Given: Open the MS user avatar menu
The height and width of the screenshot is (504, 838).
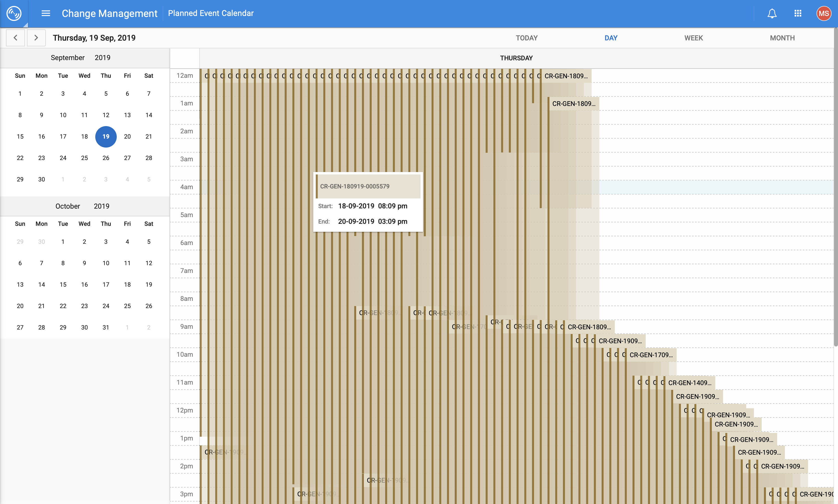Looking at the screenshot, I should coord(824,13).
